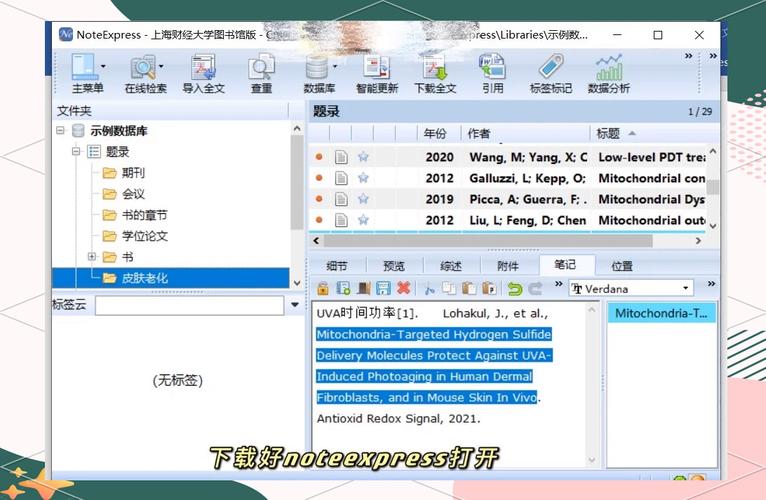Open the 在线检索 dropdown arrow

tap(161, 66)
